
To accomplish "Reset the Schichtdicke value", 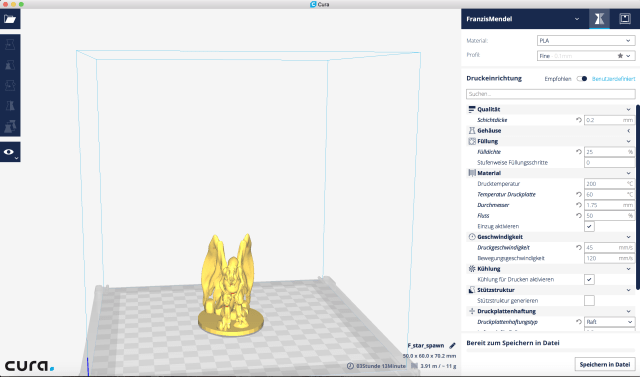I will tap(578, 120).
